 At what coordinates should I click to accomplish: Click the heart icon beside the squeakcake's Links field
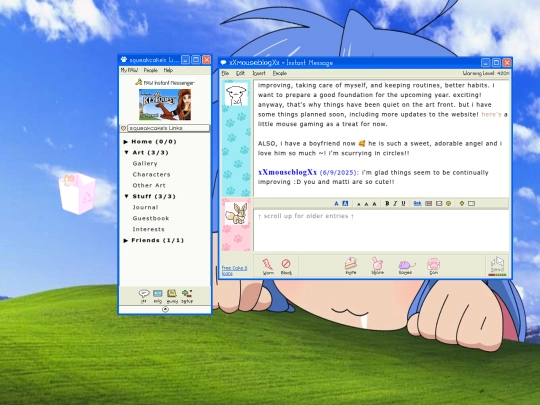(123, 128)
